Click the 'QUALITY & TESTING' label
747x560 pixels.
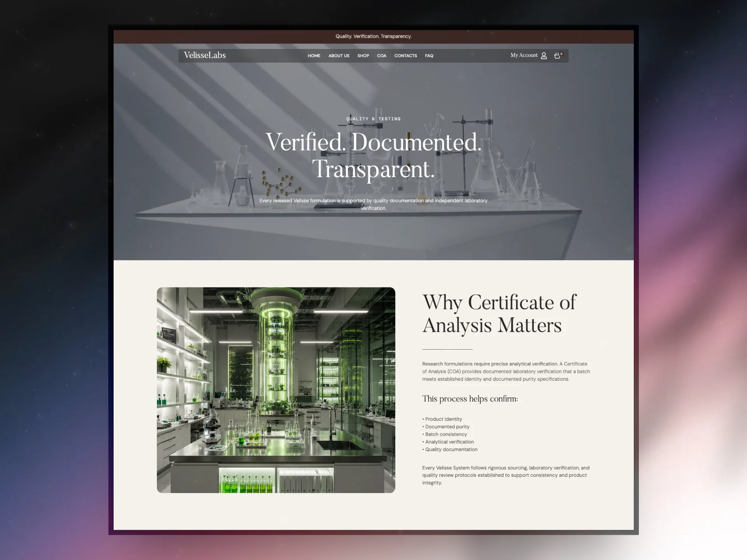click(373, 119)
